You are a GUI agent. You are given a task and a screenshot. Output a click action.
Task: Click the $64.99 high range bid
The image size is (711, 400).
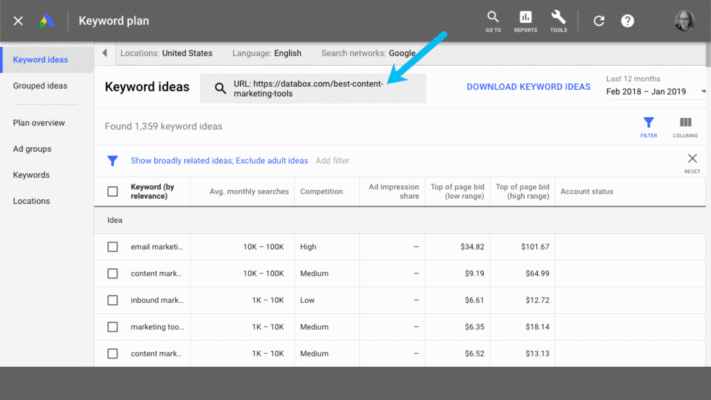click(537, 273)
